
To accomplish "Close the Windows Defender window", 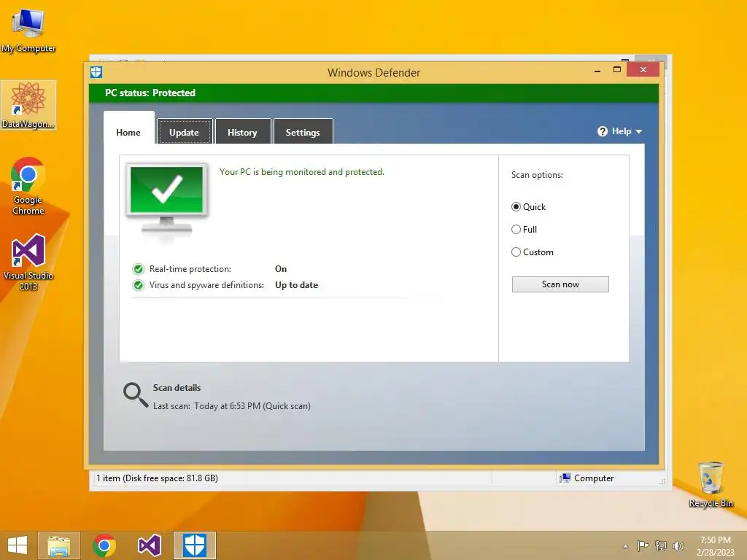I will point(643,69).
